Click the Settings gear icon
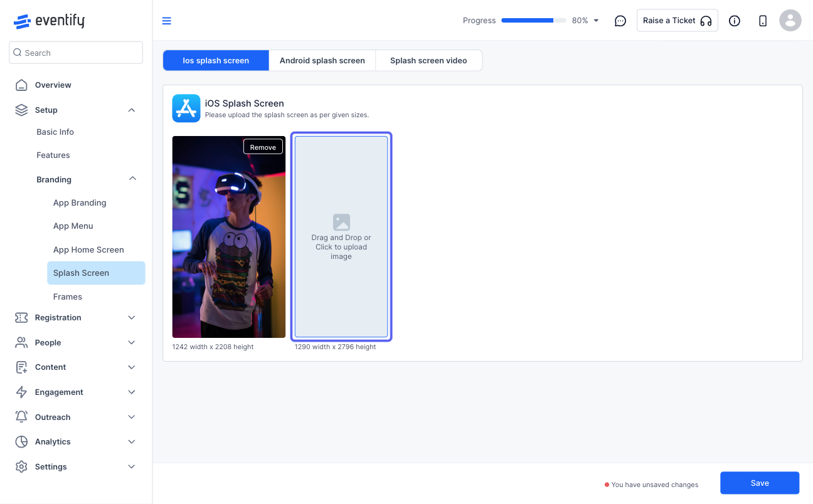The width and height of the screenshot is (813, 504). pos(21,467)
